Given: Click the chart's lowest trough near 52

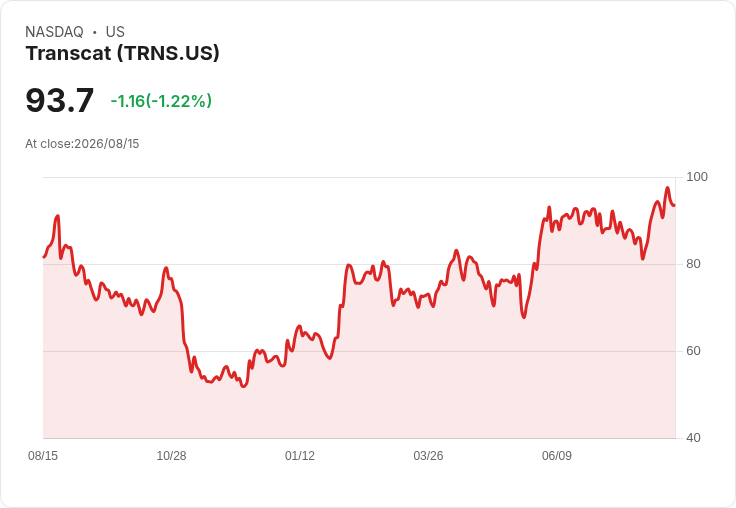Looking at the screenshot, I should point(243,386).
